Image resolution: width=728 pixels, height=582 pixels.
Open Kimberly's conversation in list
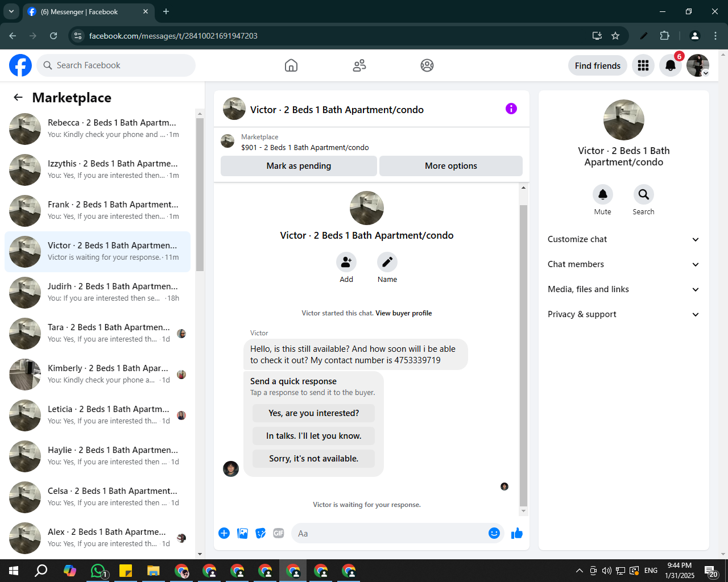(x=97, y=375)
